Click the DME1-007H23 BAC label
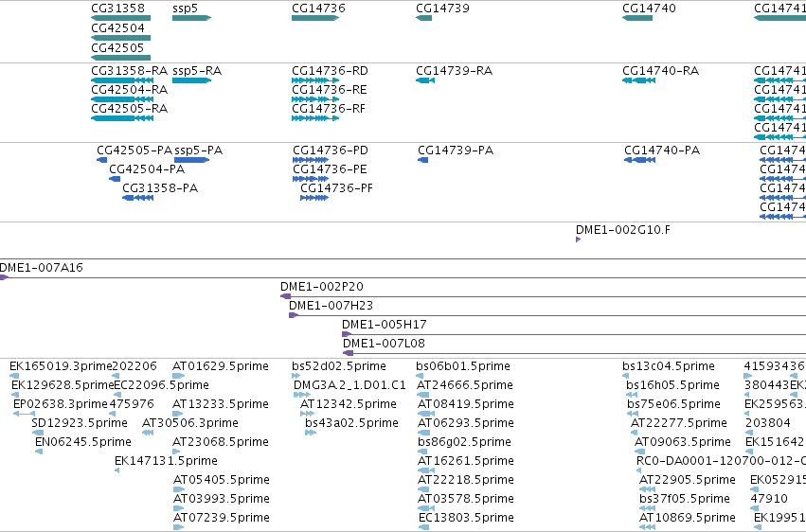806x532 pixels. [x=331, y=306]
